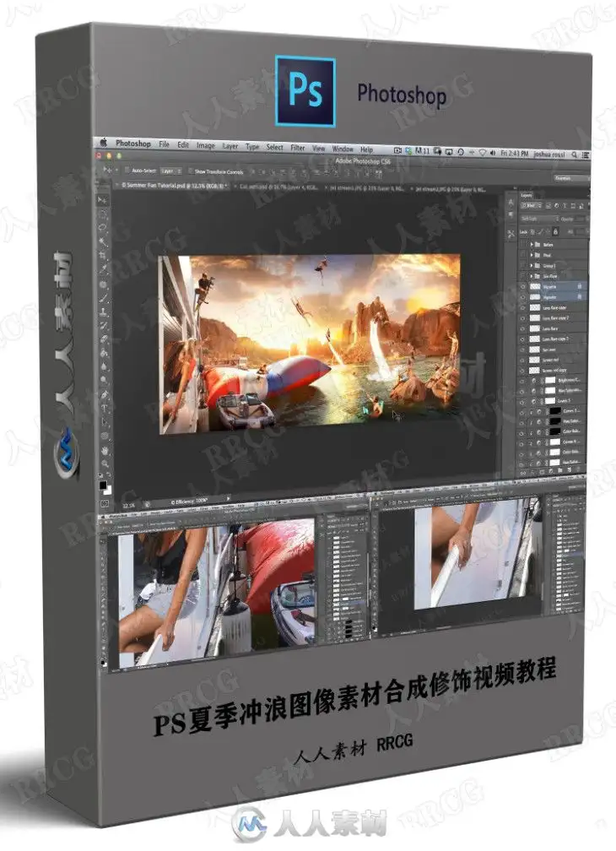The image size is (616, 851).
Task: Expand the Sun flare layer group
Action: (x=532, y=277)
